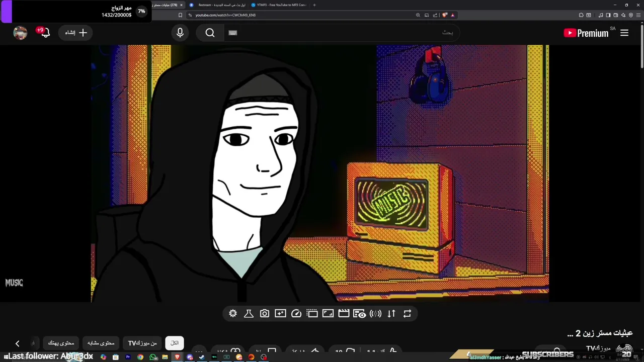This screenshot has height=362, width=644.
Task: Click page vertical scrollbar
Action: coord(641,45)
